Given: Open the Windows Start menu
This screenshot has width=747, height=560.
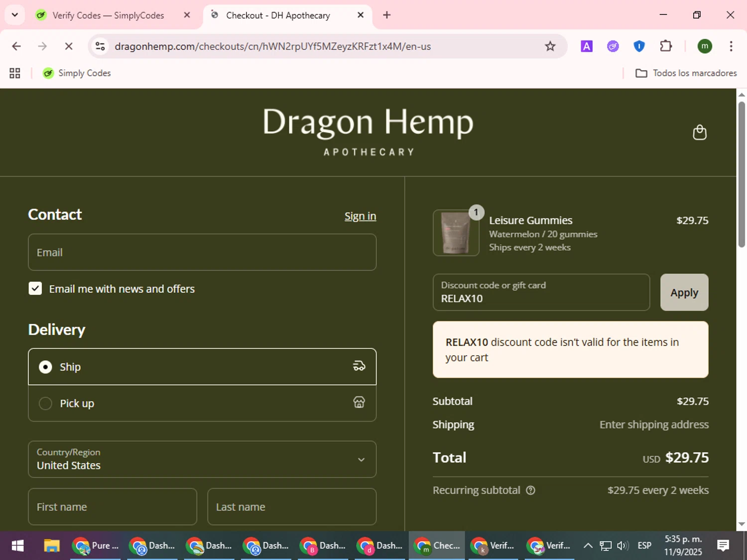Looking at the screenshot, I should pos(17,546).
